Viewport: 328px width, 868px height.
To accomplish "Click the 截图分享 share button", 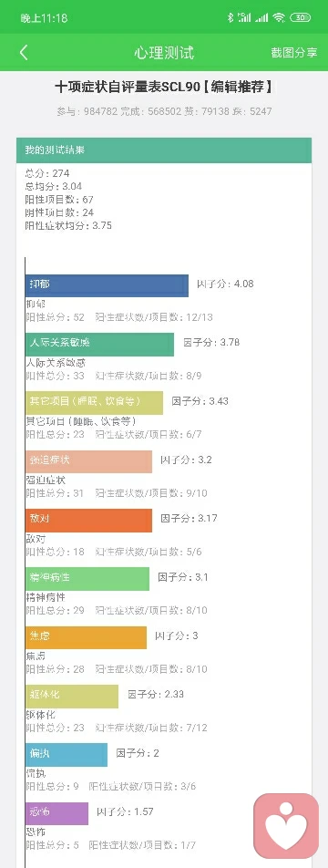I will [x=293, y=53].
